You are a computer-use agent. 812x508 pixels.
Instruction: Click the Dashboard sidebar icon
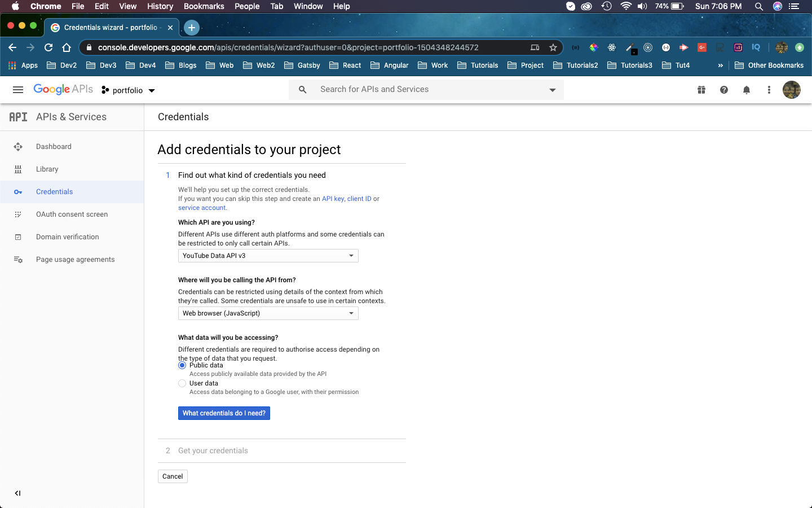click(x=18, y=147)
